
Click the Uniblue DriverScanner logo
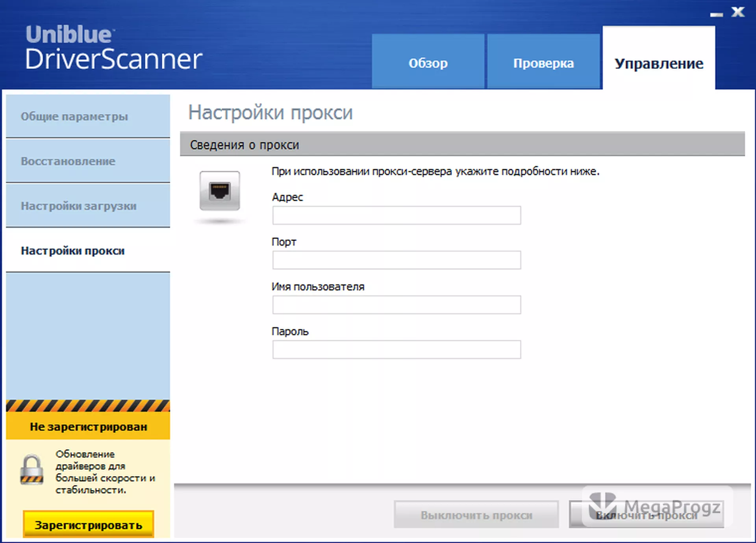pos(114,48)
